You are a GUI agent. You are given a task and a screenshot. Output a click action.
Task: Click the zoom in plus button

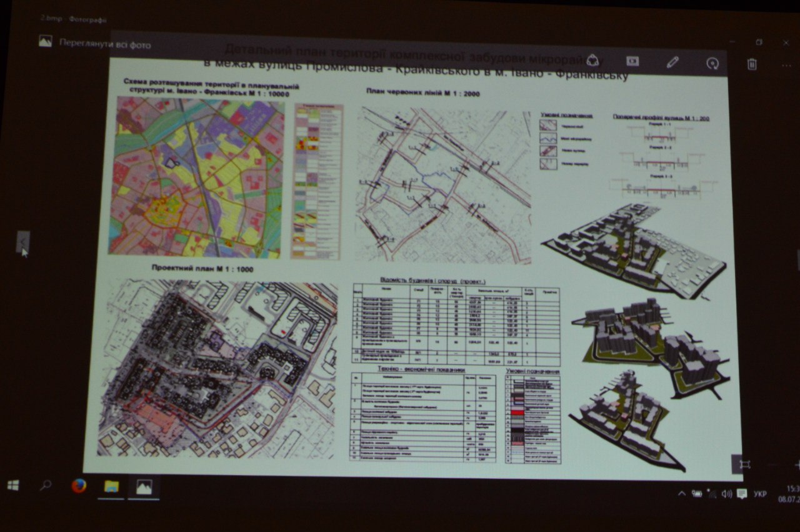click(x=797, y=464)
